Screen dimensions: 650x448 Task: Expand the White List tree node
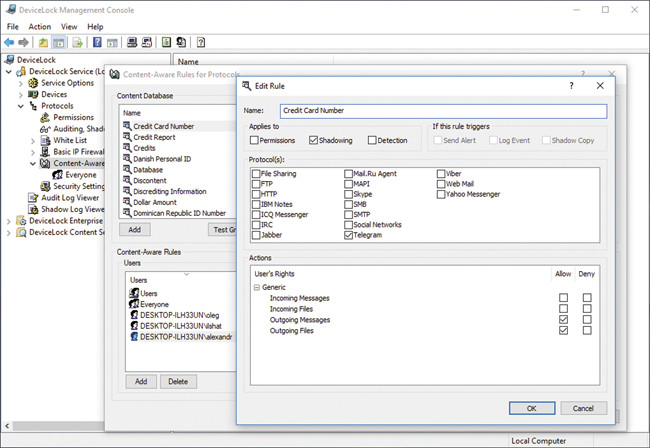click(33, 140)
